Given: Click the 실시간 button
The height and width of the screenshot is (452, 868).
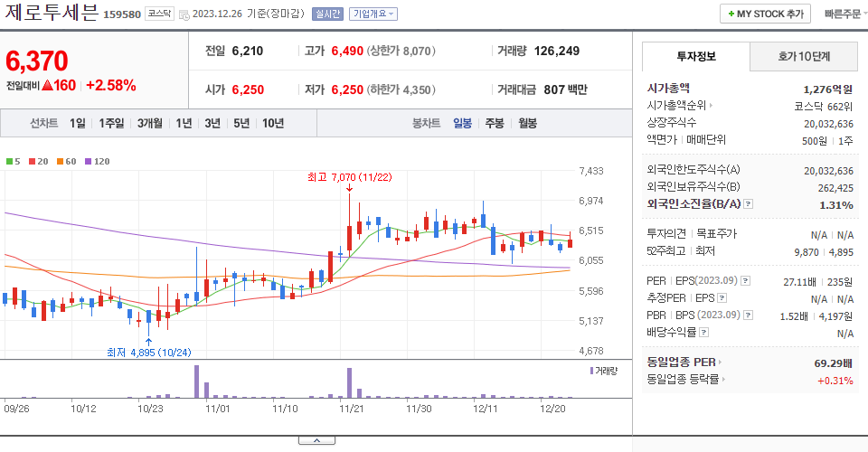Looking at the screenshot, I should click(327, 14).
